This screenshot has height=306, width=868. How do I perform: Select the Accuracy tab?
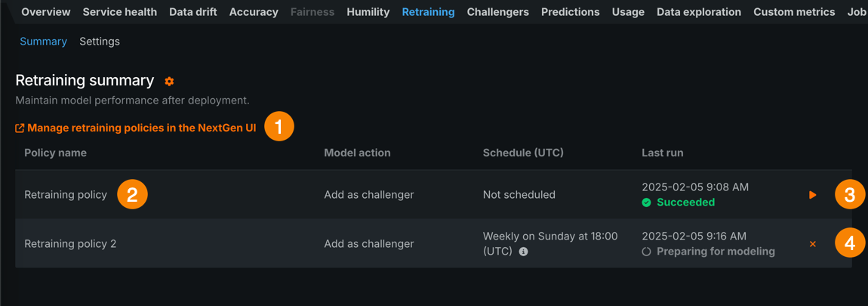(x=254, y=12)
